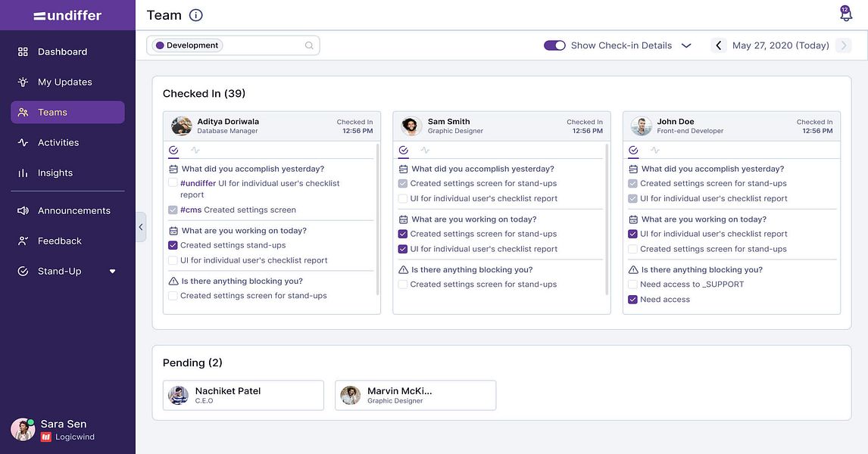Click the My Updates lightbulb icon
This screenshot has width=868, height=454.
[23, 82]
